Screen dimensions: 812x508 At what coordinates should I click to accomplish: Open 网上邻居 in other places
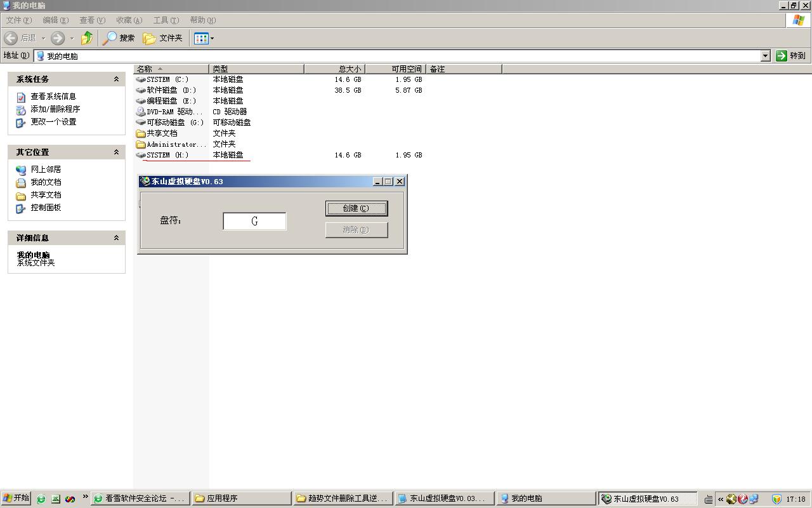[46, 170]
